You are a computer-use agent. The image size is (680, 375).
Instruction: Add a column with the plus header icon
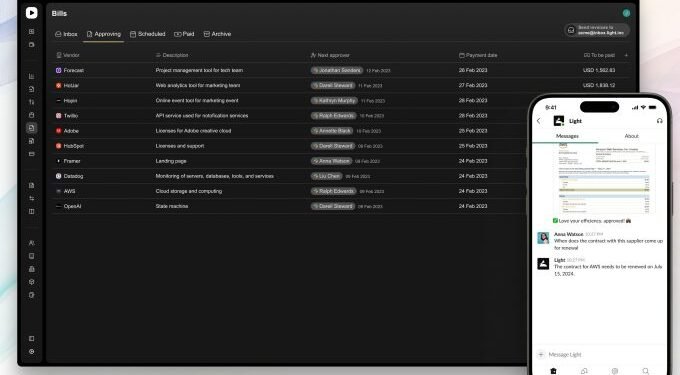[626, 55]
